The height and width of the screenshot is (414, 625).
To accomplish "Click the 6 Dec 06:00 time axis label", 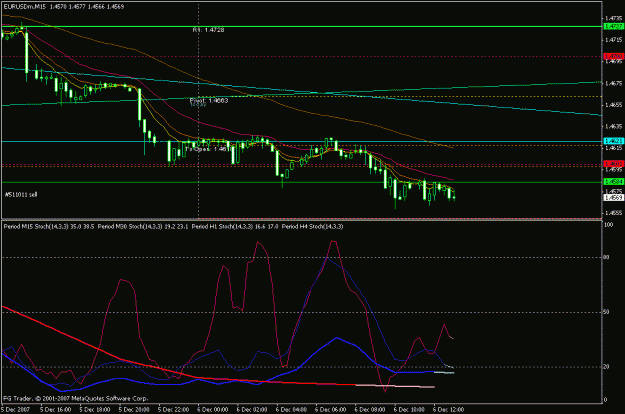I will [330, 409].
